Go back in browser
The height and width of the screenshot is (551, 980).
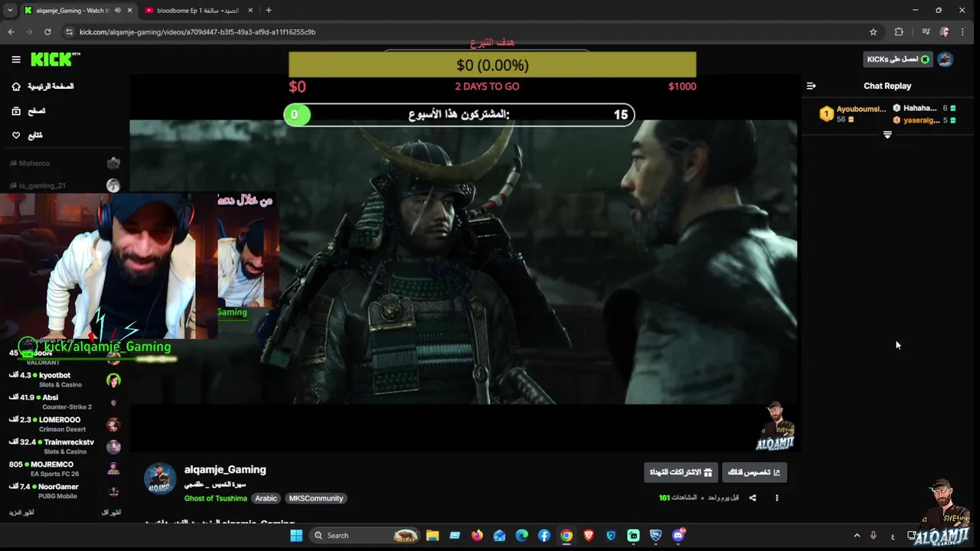pos(11,32)
